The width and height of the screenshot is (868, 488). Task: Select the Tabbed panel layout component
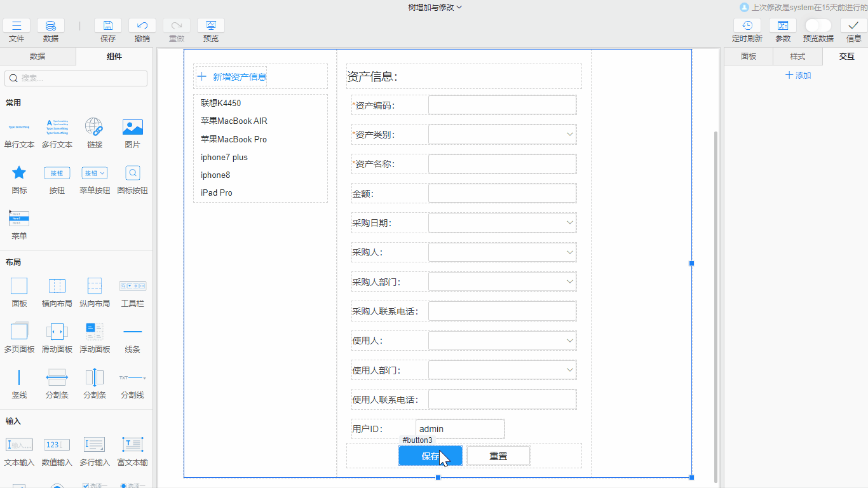point(19,332)
